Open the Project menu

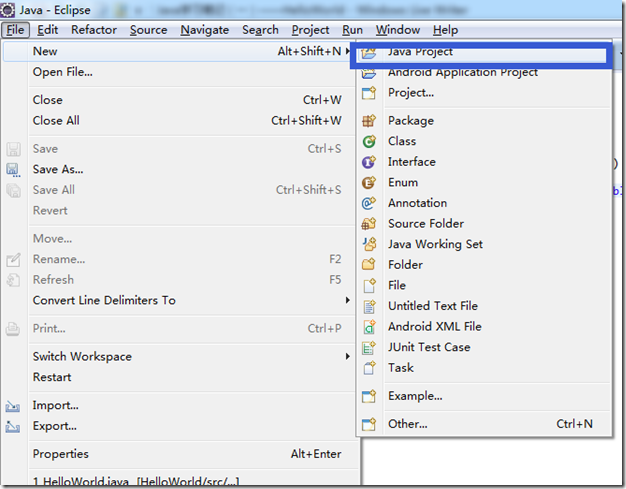click(310, 30)
